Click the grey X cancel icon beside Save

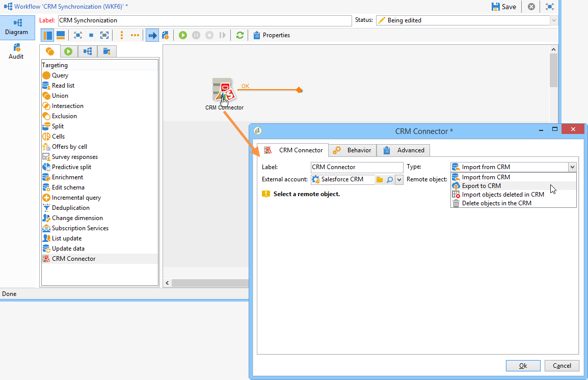tap(531, 7)
